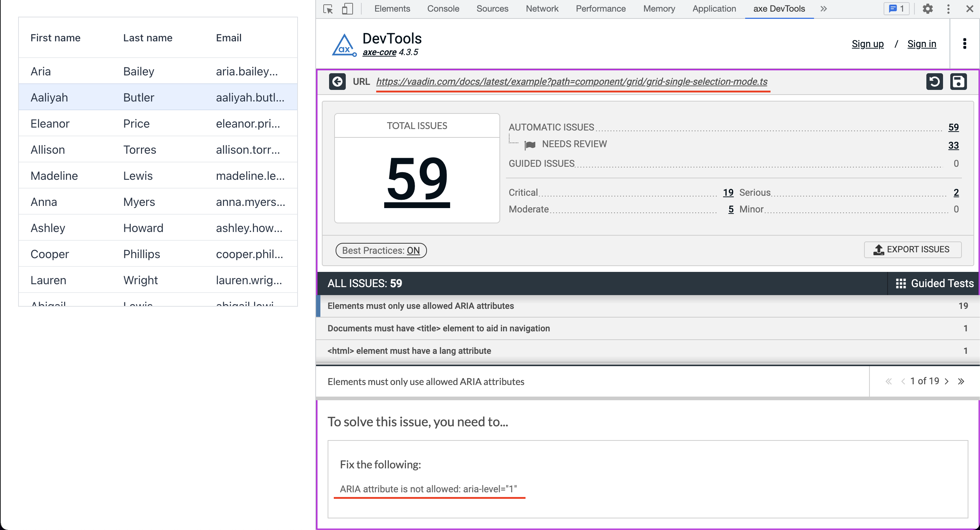The width and height of the screenshot is (980, 530).
Task: Open the DevTools settings gear
Action: coord(928,8)
